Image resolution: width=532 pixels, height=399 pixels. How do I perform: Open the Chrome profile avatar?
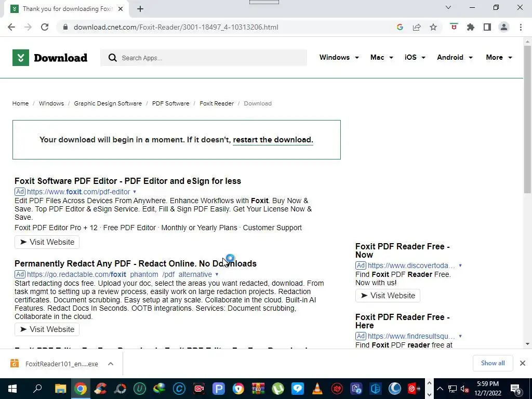(x=504, y=27)
